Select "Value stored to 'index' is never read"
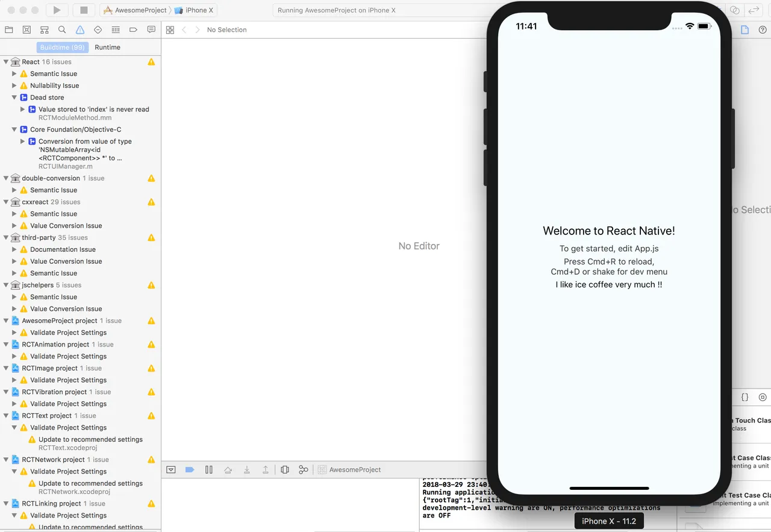Screen dimensions: 771x532 point(93,109)
